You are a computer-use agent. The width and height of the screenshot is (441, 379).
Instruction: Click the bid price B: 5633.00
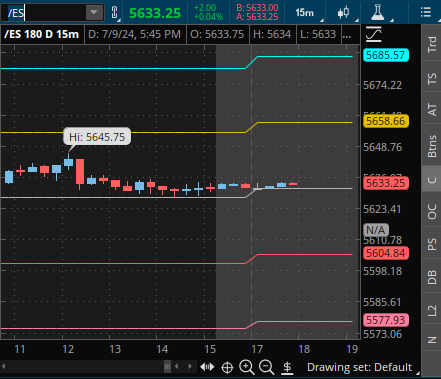point(257,8)
